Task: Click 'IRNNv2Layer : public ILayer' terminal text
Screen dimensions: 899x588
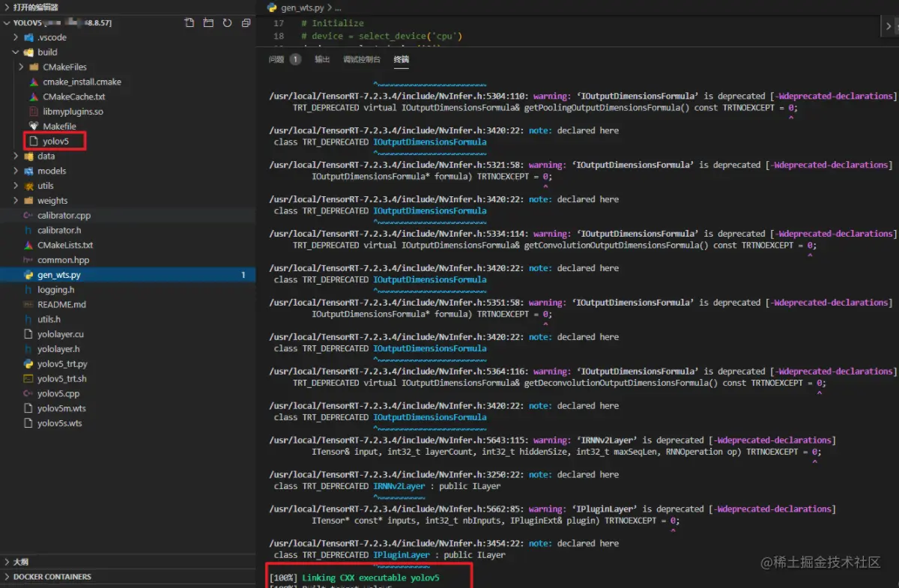Action: tap(437, 486)
